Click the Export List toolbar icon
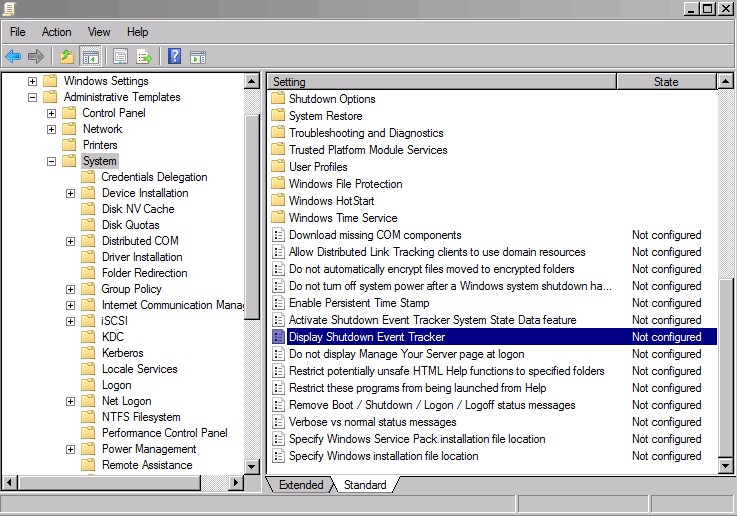Image resolution: width=737 pixels, height=516 pixels. [144, 57]
